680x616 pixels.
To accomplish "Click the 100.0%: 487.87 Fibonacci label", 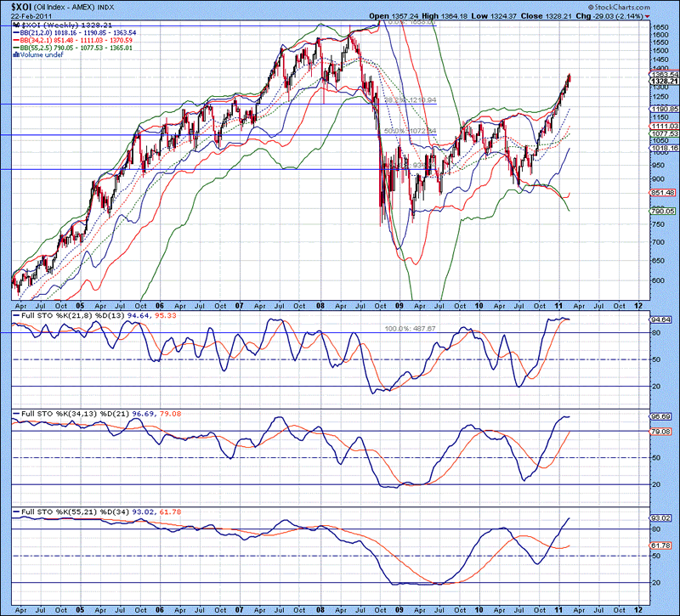I will pyautogui.click(x=409, y=328).
